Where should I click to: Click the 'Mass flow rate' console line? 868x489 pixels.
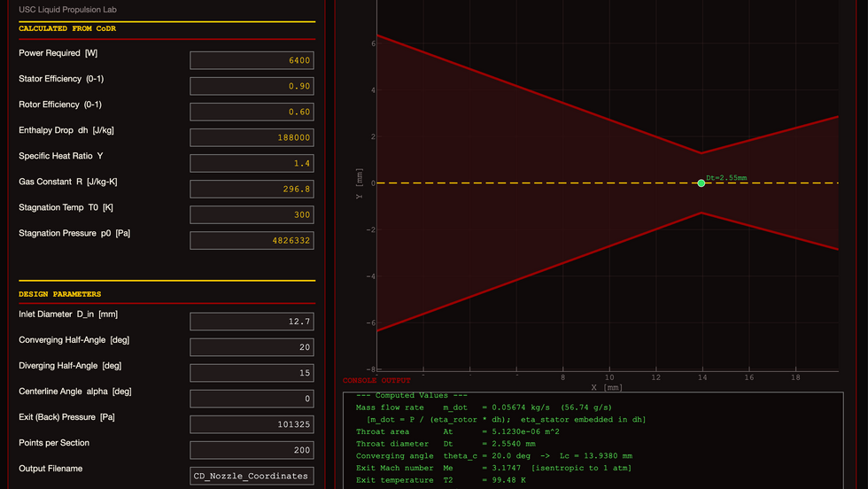tap(484, 407)
